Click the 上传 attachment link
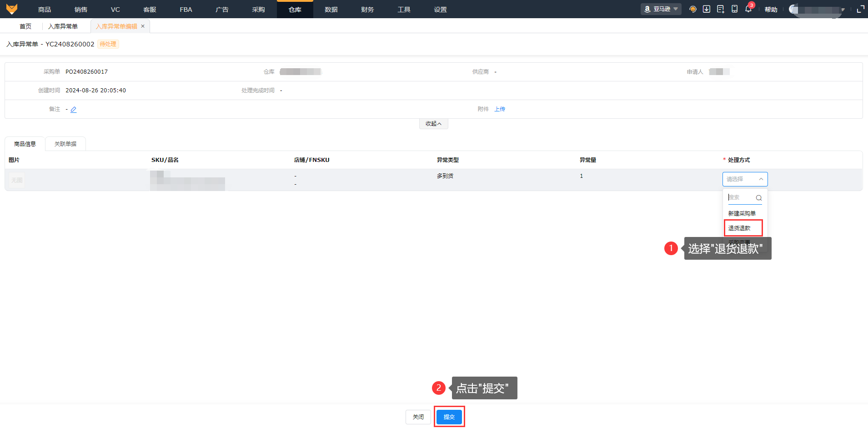The image size is (868, 428). (500, 109)
